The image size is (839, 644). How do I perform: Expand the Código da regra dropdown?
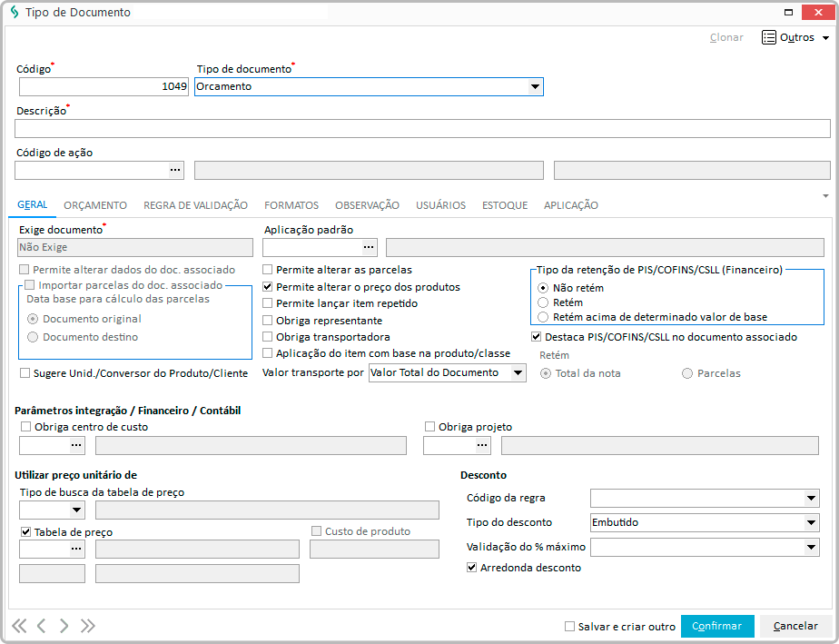click(811, 498)
